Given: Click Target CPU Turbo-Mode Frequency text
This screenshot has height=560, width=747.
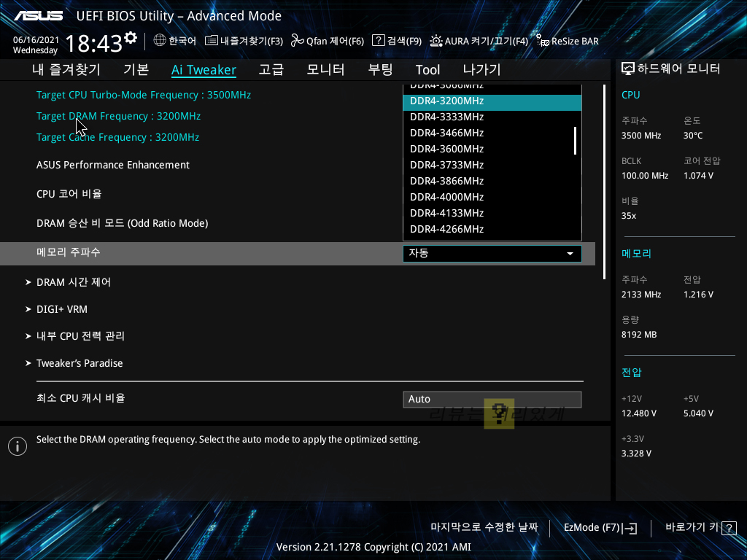Looking at the screenshot, I should tap(144, 96).
